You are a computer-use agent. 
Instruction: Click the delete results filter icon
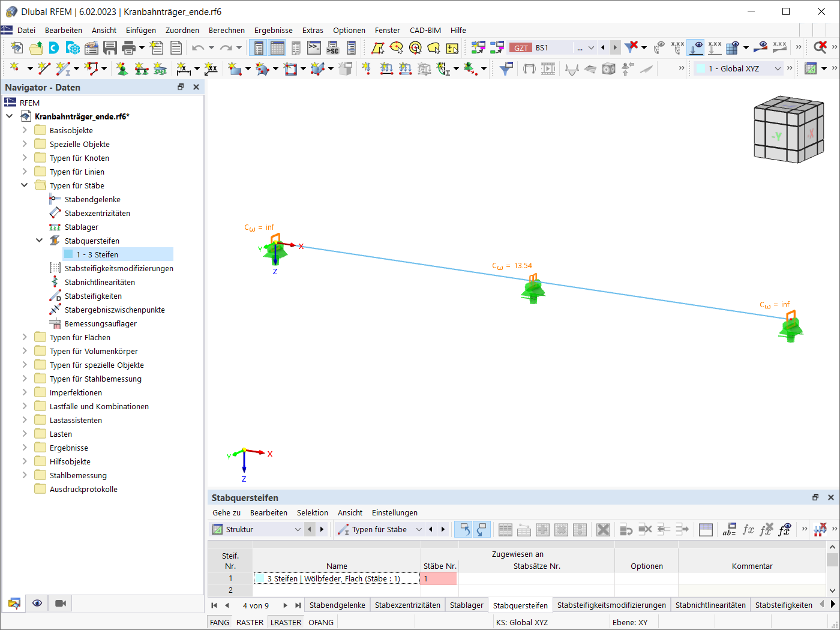point(631,47)
